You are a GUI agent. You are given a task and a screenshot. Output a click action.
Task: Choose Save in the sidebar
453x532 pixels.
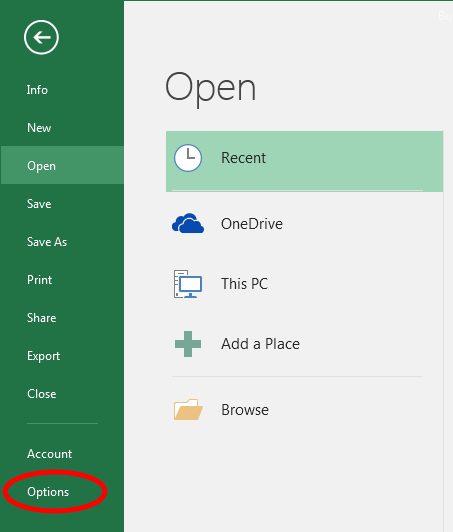[x=39, y=204]
